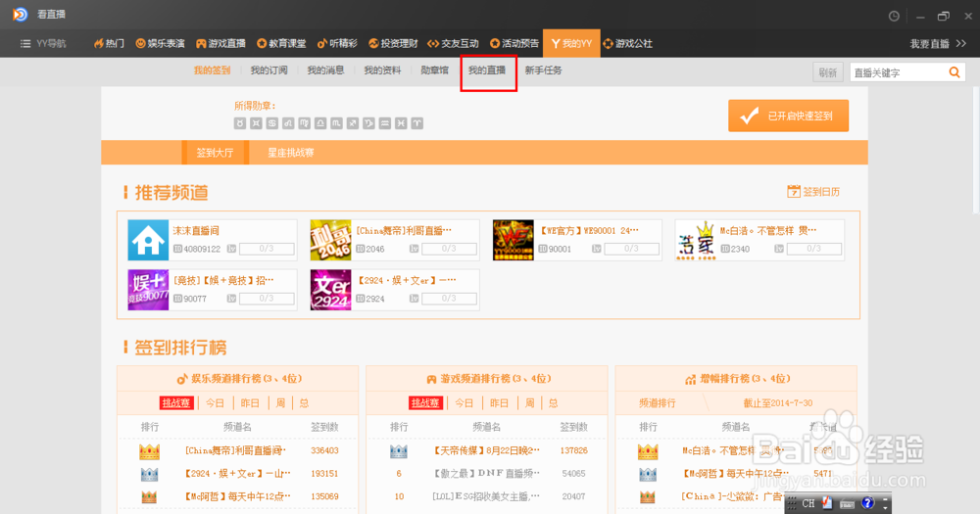
Task: Open the 活动预告 category
Action: 514,44
